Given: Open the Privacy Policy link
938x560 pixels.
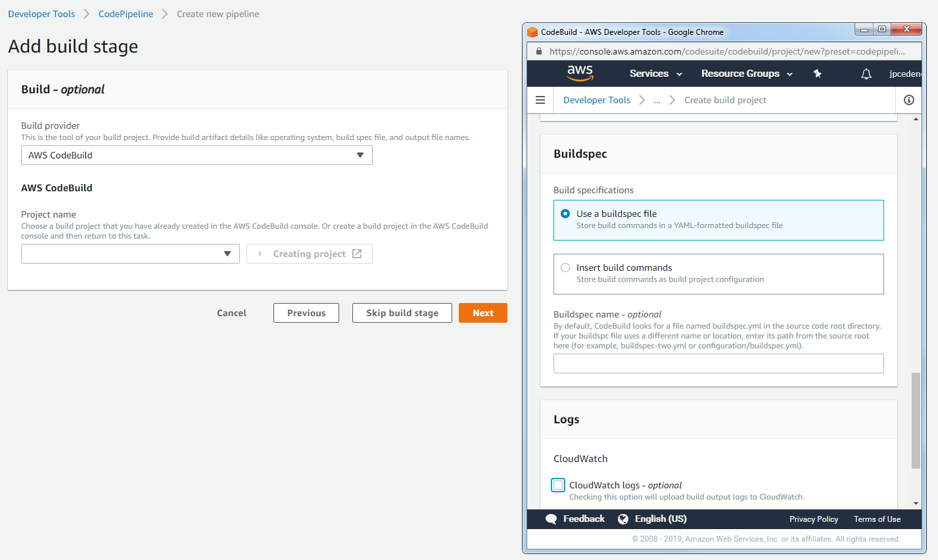Looking at the screenshot, I should pos(814,519).
